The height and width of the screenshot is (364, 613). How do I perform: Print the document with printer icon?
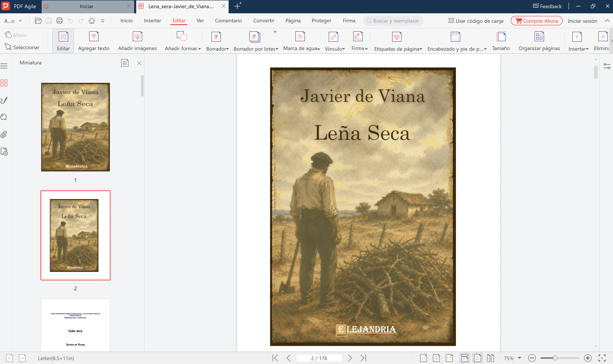pyautogui.click(x=59, y=21)
